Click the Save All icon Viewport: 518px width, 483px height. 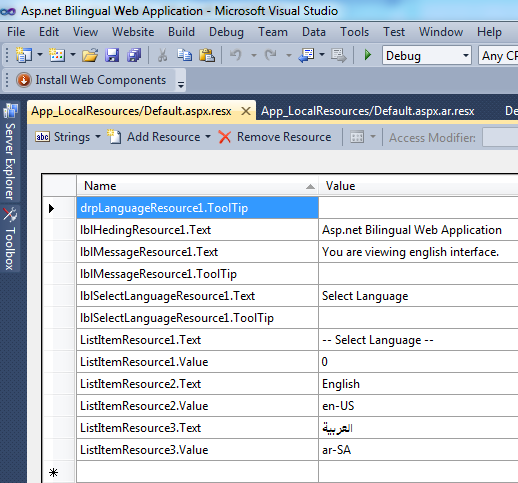point(134,55)
